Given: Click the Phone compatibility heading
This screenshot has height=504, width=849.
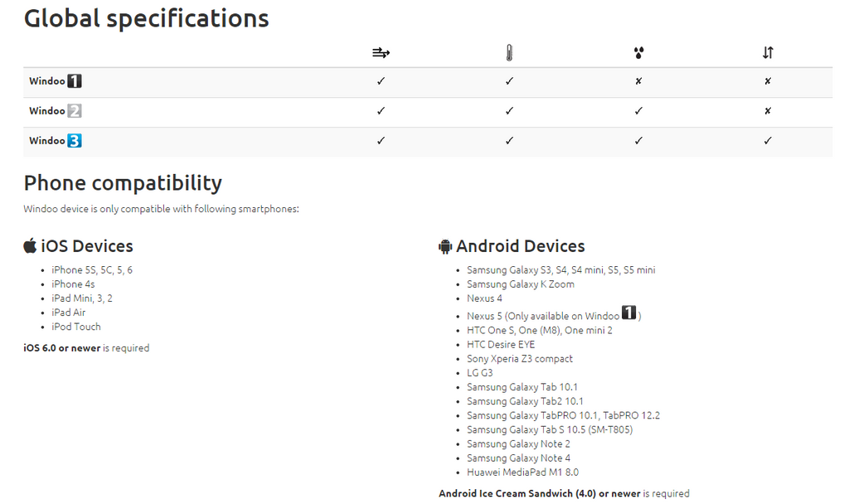Looking at the screenshot, I should coord(123,183).
